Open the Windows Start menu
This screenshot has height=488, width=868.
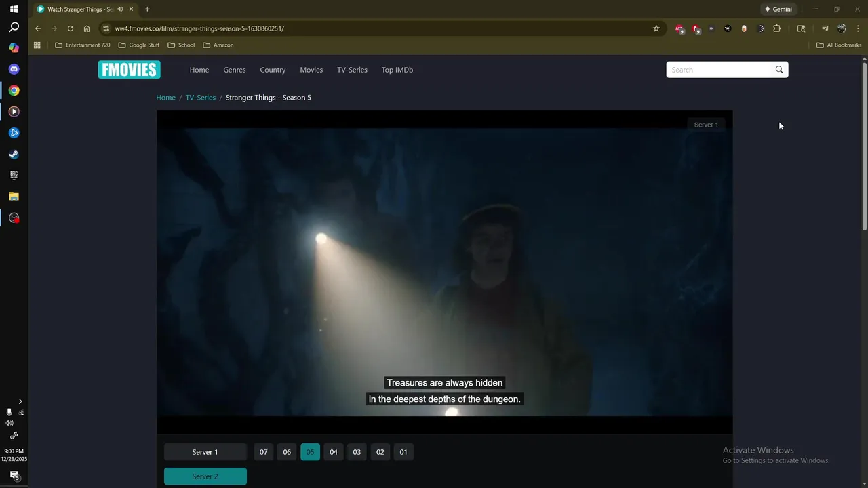[14, 9]
